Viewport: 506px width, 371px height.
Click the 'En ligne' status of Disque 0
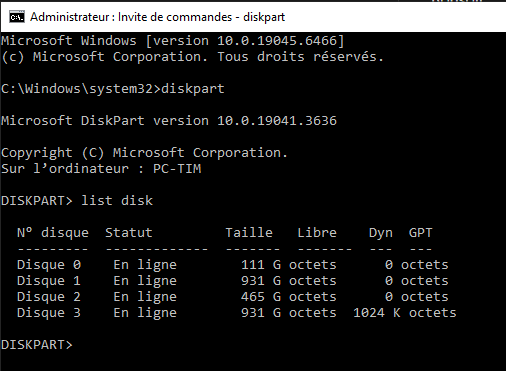[145, 265]
